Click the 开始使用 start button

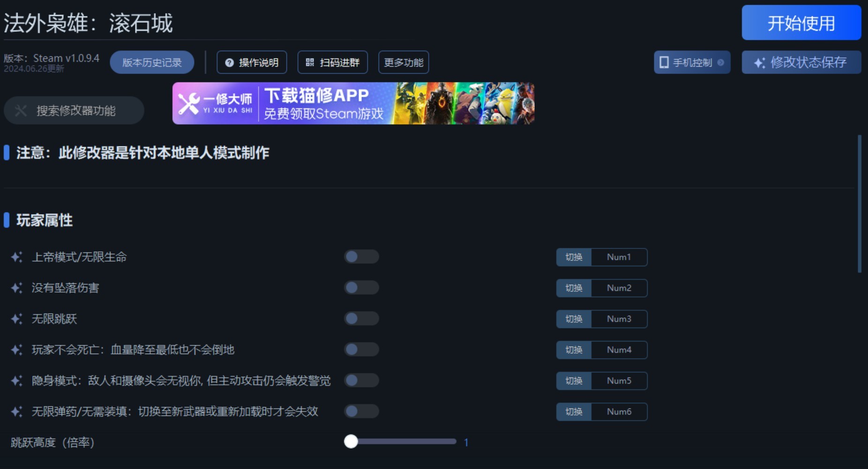[x=801, y=22]
